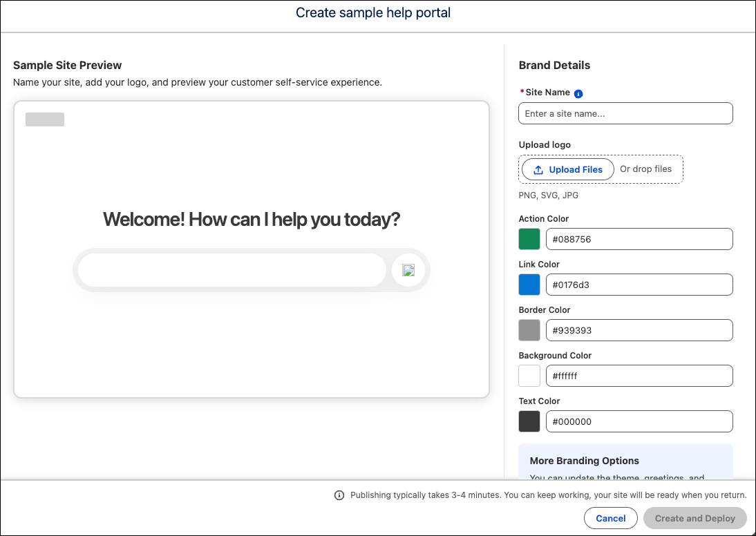
Task: Click the Upload Files button
Action: coord(568,169)
